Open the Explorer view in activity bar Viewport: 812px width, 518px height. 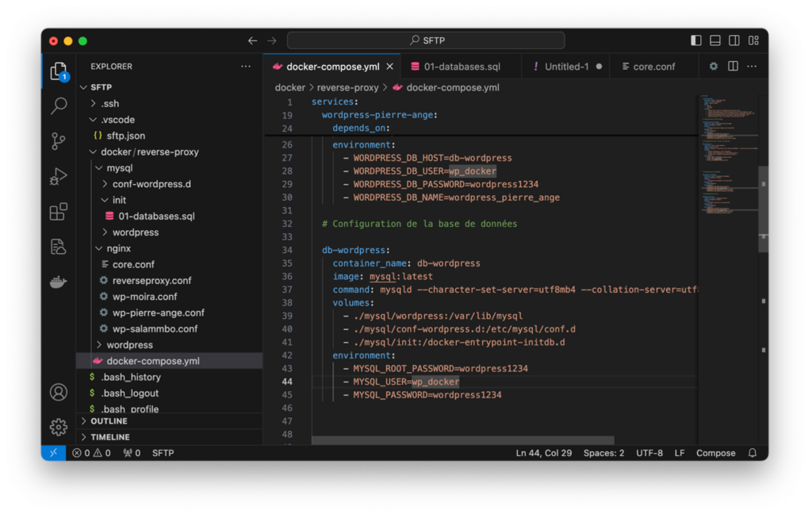tap(59, 71)
